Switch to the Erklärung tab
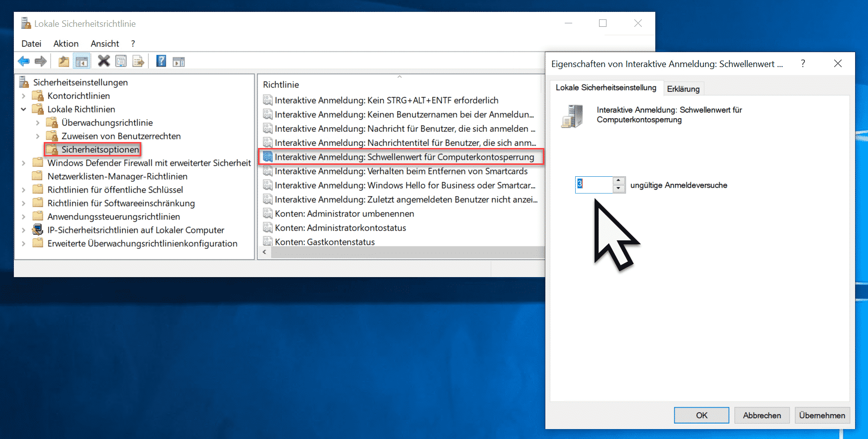868x439 pixels. pos(683,89)
